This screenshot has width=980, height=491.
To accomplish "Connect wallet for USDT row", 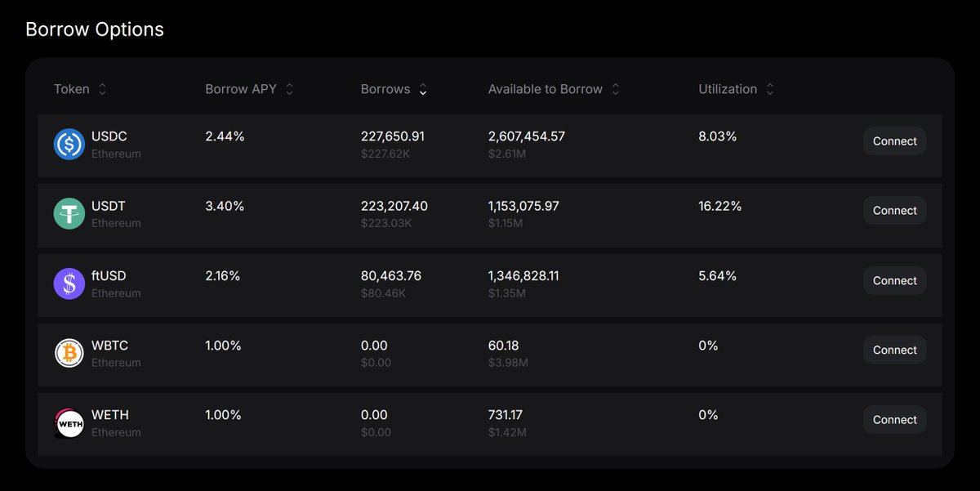I will [x=894, y=211].
